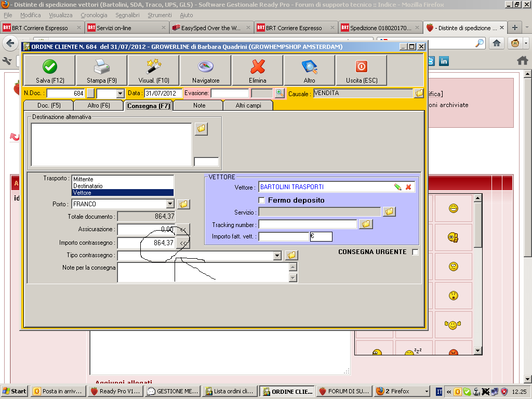Click the Evasione date field
This screenshot has width=532, height=399.
(x=230, y=94)
